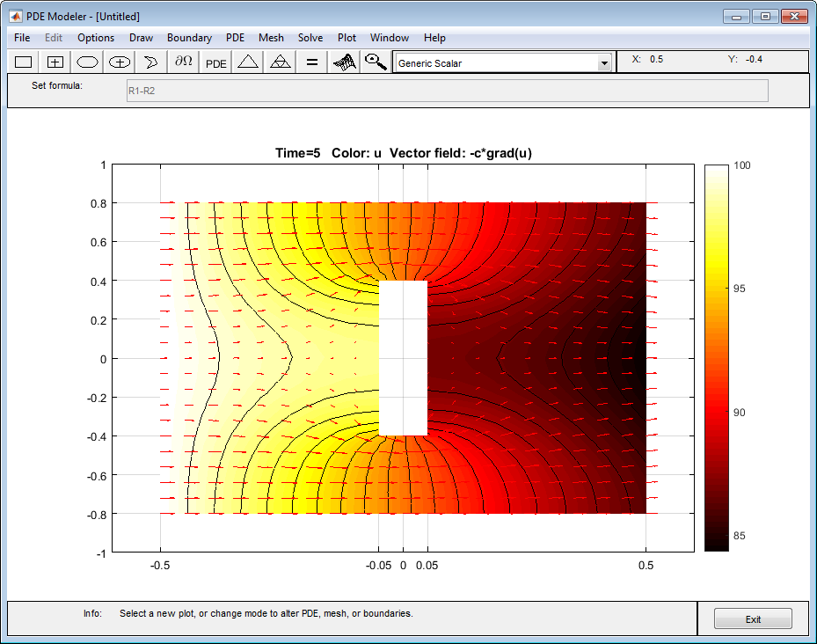The width and height of the screenshot is (817, 644).
Task: Open the Boundary menu
Action: point(189,38)
